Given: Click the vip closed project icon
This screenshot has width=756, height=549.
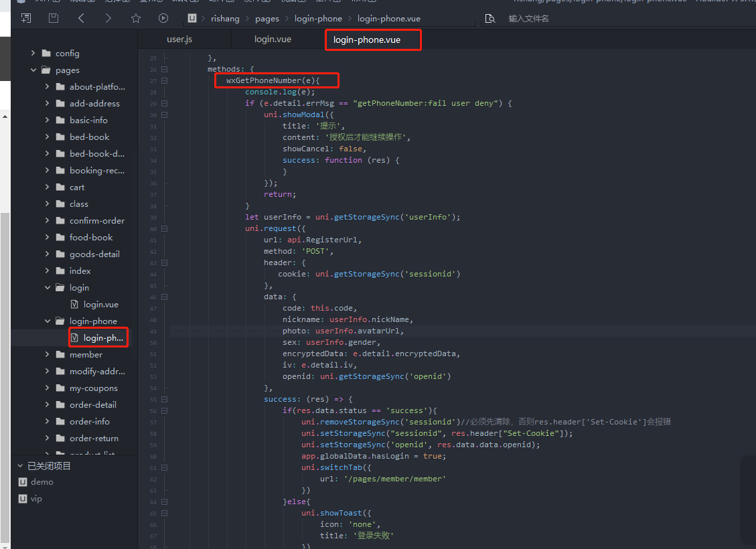Looking at the screenshot, I should tap(23, 499).
